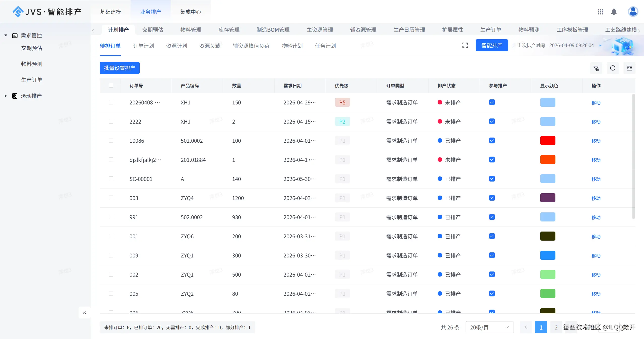Open the column settings icon

(629, 68)
